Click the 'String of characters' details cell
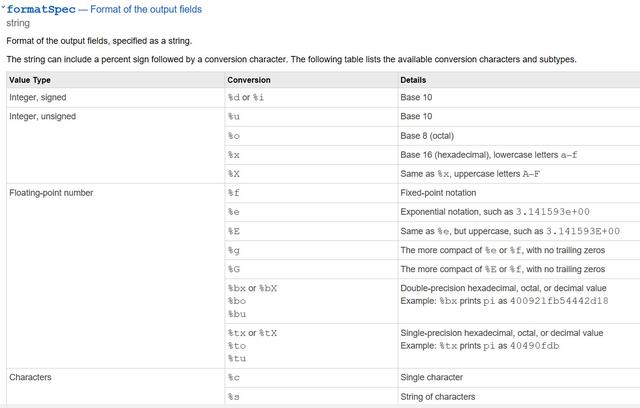 pyautogui.click(x=440, y=397)
